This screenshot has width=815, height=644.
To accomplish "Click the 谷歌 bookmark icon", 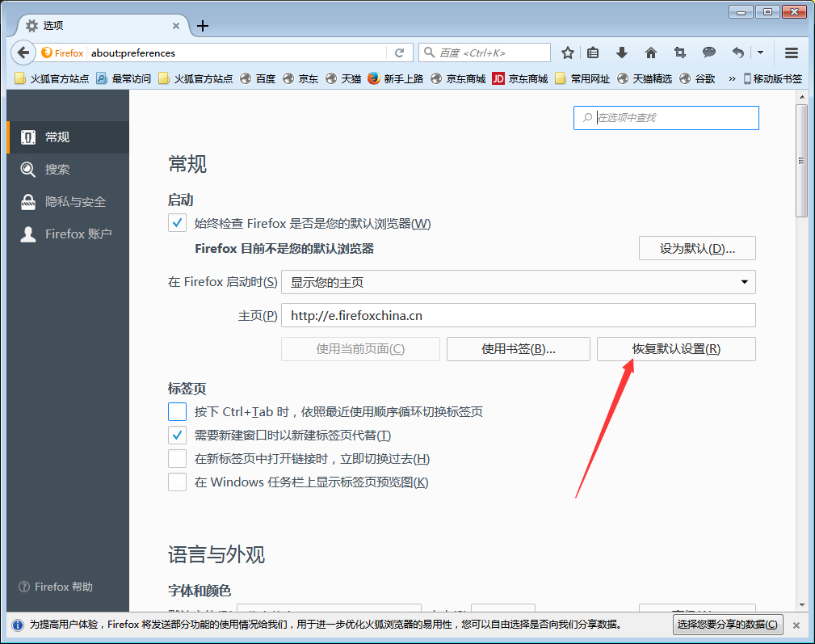I will [x=686, y=78].
